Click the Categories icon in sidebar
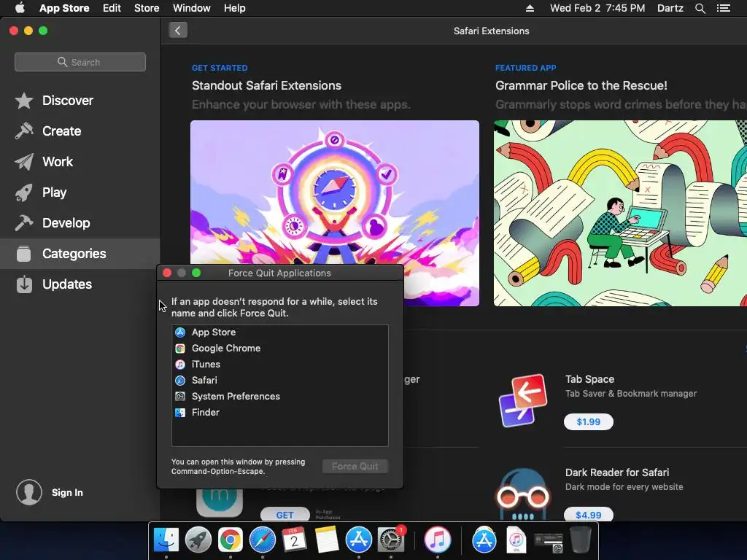 24,254
